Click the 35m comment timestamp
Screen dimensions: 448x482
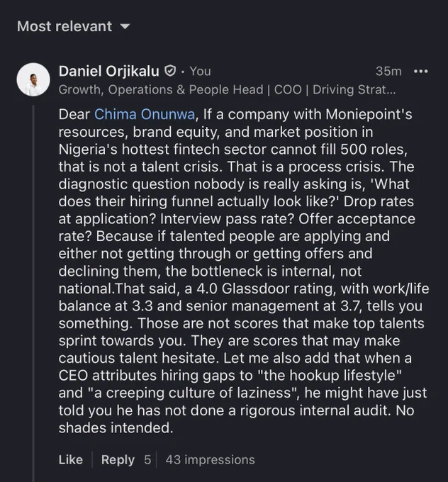[388, 71]
